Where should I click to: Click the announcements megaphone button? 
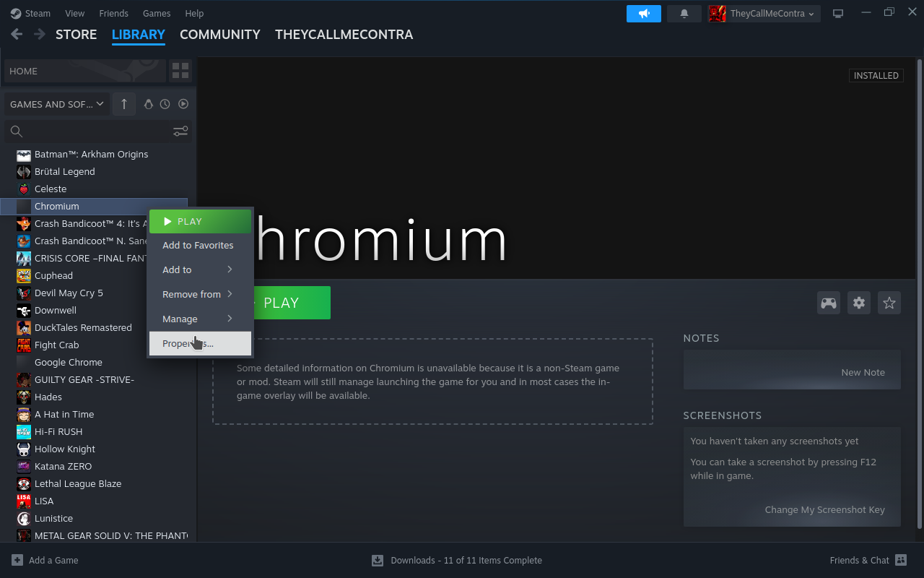pyautogui.click(x=644, y=13)
